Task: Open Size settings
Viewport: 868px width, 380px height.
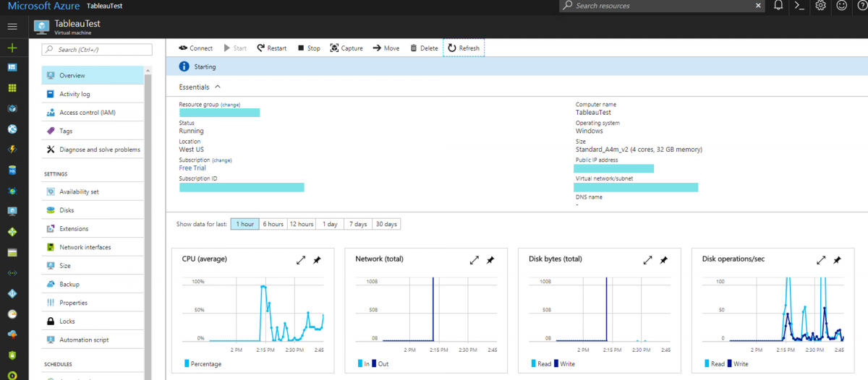Action: point(93,266)
